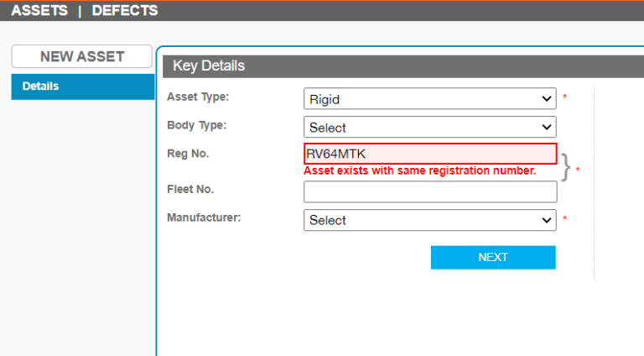
Task: Click the Body Type field label
Action: (197, 125)
